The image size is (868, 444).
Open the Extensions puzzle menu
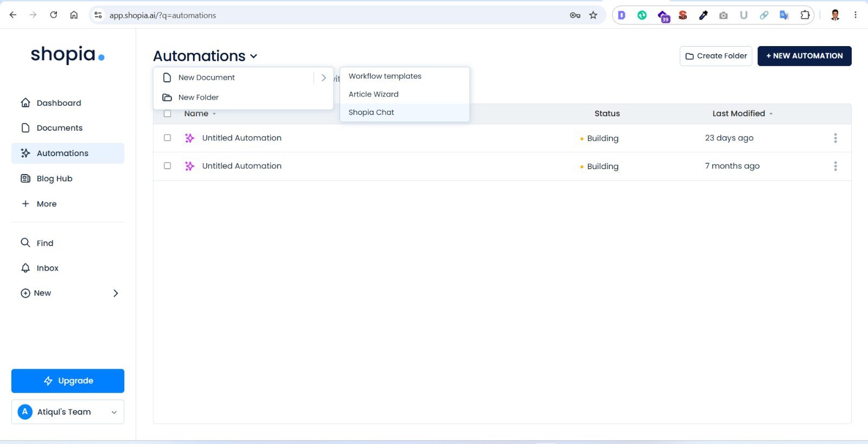pyautogui.click(x=805, y=15)
